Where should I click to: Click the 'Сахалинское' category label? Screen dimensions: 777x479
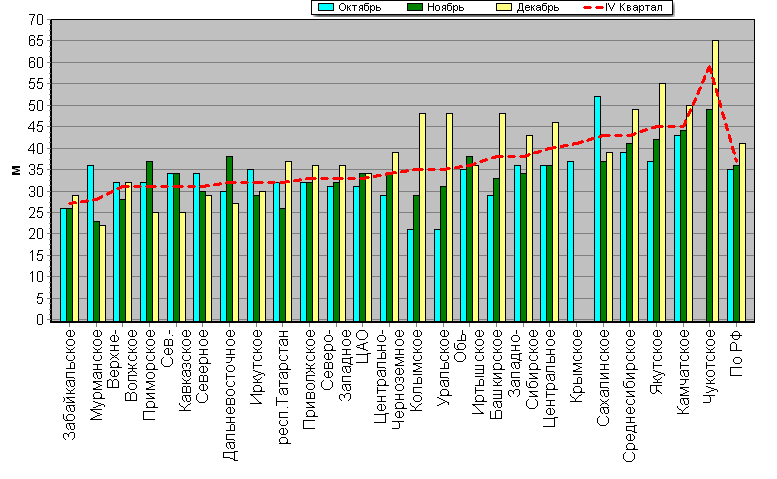pyautogui.click(x=604, y=377)
